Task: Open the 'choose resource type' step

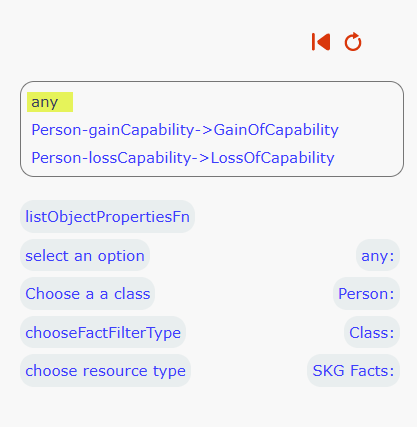Action: click(x=105, y=371)
